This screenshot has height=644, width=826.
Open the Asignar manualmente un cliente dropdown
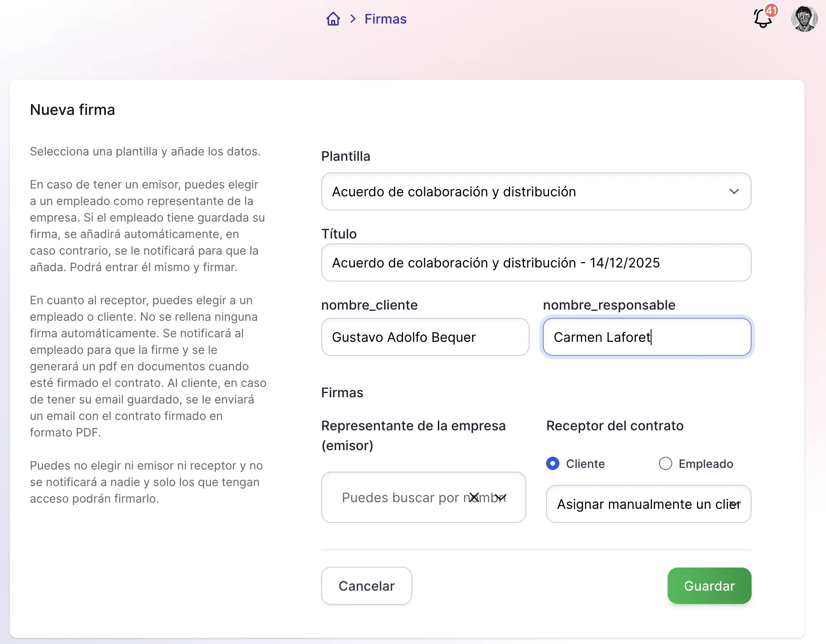click(x=648, y=504)
